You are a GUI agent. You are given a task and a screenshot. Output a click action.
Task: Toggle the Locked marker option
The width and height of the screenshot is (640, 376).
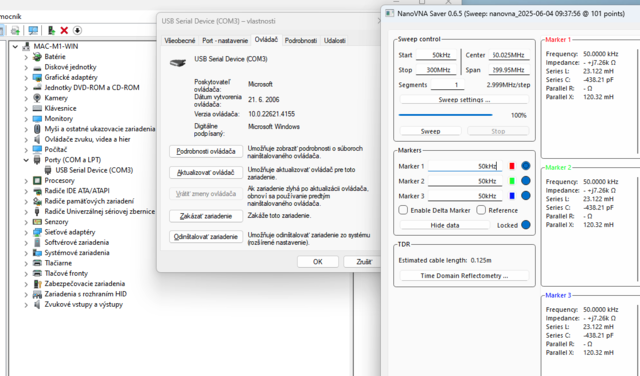click(x=526, y=225)
